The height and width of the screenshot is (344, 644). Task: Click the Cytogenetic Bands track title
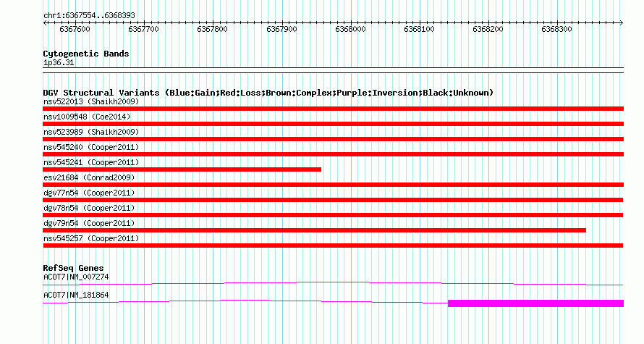tap(86, 54)
